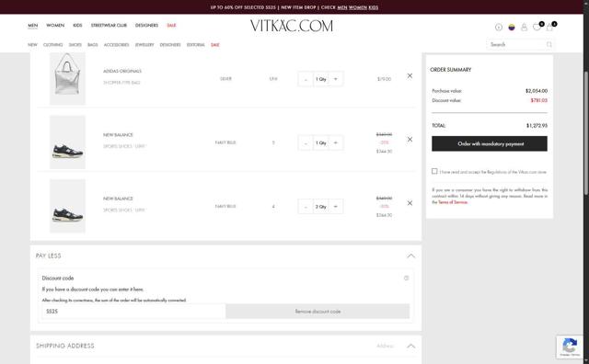
Task: Collapse the Shipping Address section
Action: [x=411, y=346]
